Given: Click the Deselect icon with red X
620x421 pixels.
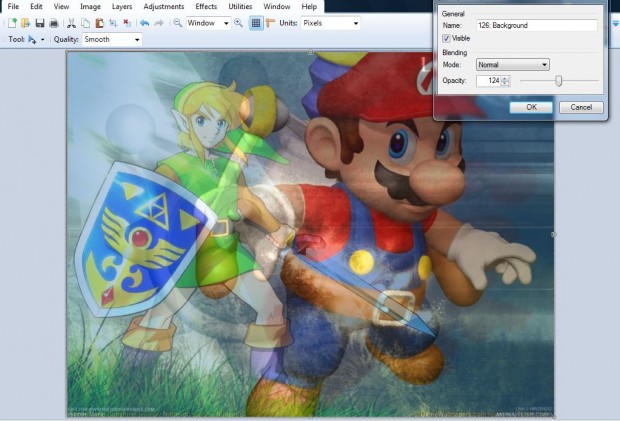Looking at the screenshot, I should [x=127, y=23].
